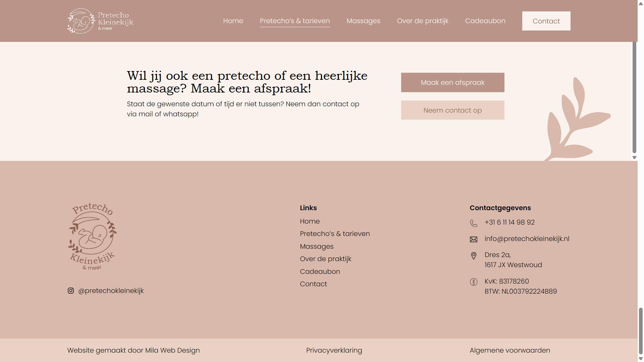
Task: Click @pretechokleinekijk in the footer
Action: pyautogui.click(x=111, y=291)
